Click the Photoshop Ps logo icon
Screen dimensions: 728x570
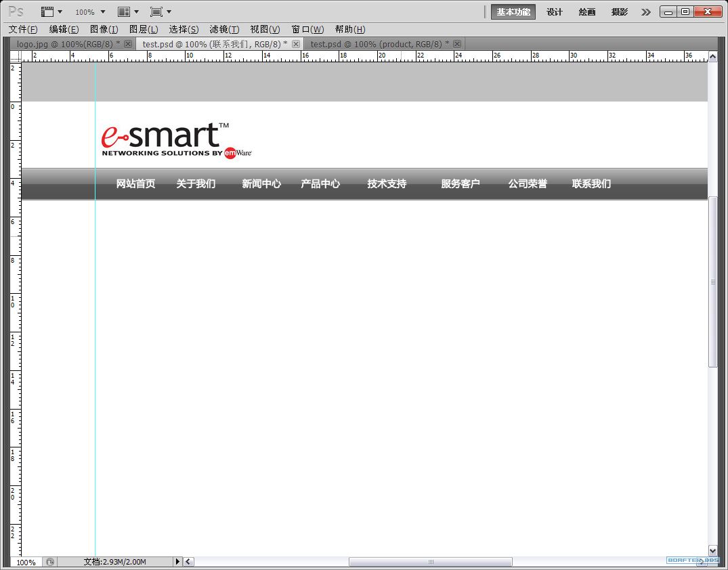(16, 12)
